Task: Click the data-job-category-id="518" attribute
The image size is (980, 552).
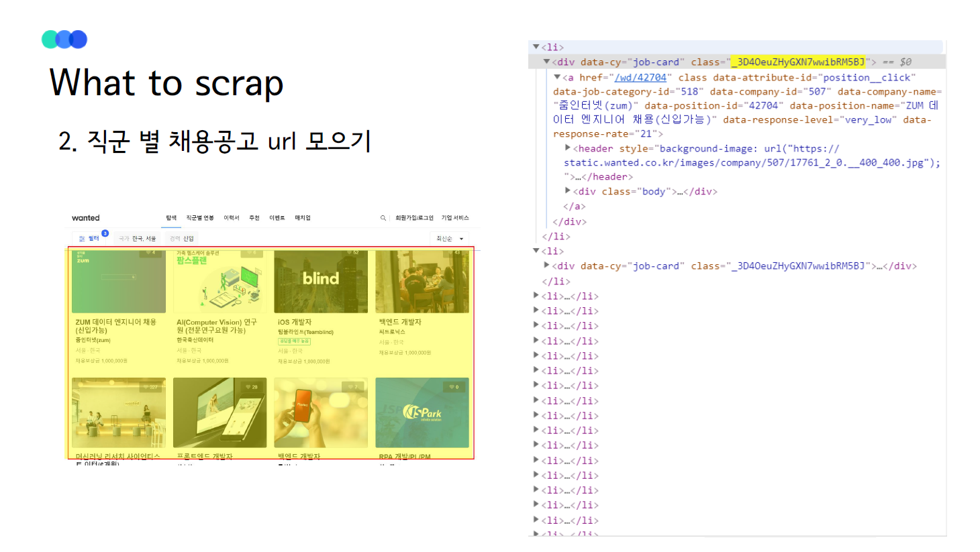Action: 628,92
